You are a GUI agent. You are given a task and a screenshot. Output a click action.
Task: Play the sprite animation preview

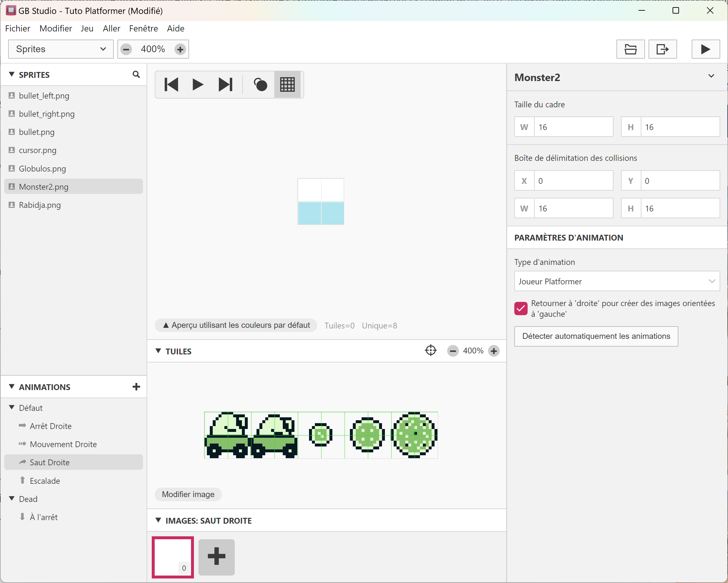197,84
